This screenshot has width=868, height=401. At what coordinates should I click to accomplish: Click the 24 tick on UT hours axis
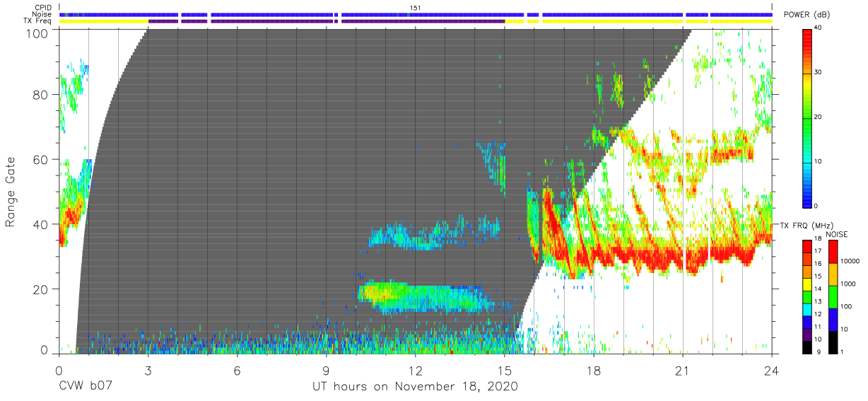point(772,370)
